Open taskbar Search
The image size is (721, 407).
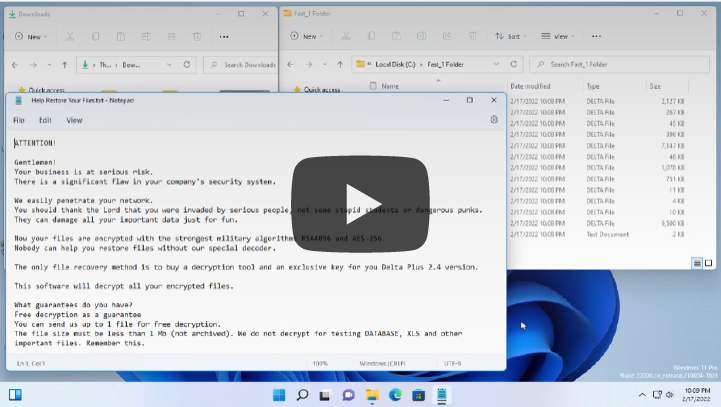tap(302, 395)
